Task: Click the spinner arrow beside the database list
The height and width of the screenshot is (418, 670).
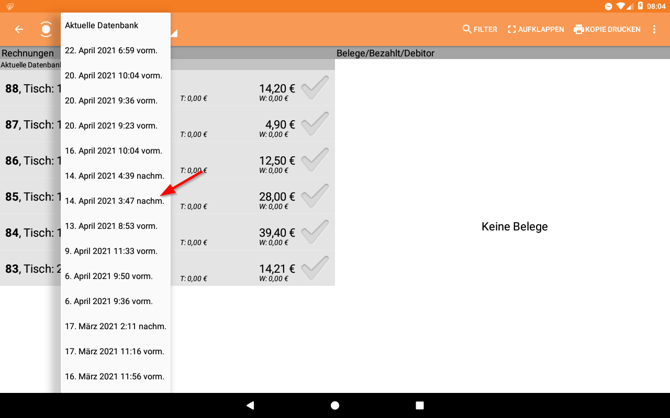Action: pos(174,34)
